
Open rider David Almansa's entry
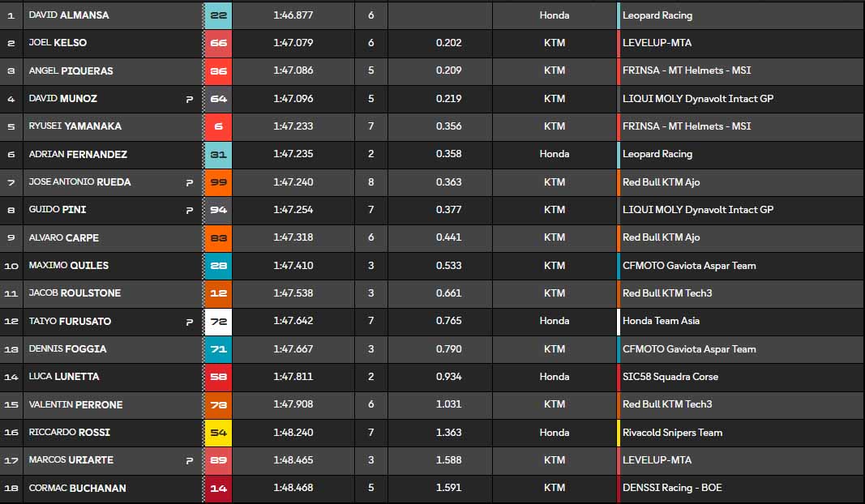pyautogui.click(x=68, y=15)
